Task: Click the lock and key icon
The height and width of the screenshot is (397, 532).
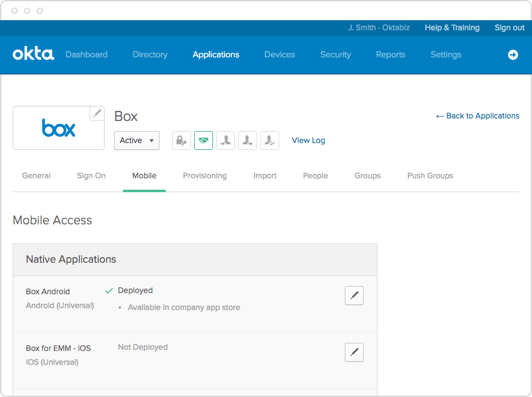Action: click(x=182, y=141)
